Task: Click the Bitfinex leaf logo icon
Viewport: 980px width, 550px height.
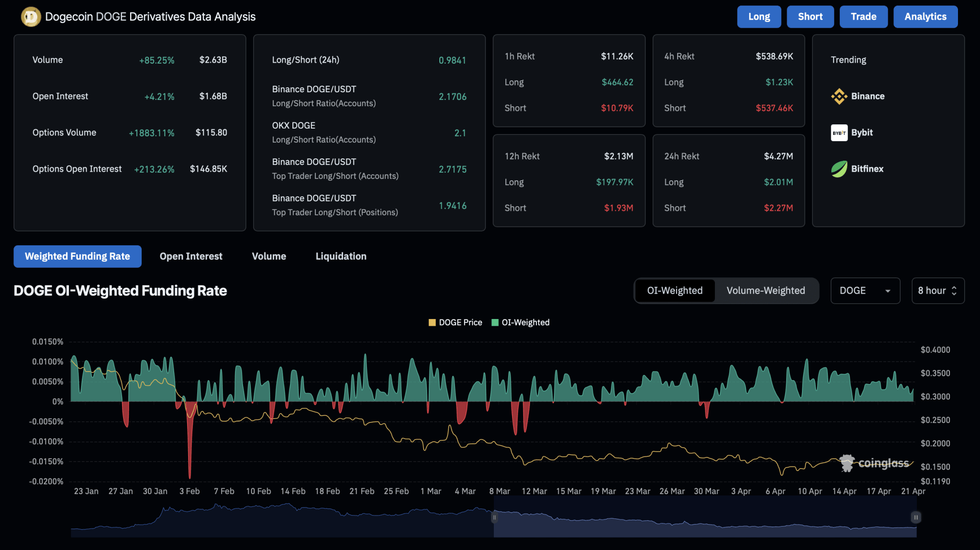Action: click(x=839, y=169)
